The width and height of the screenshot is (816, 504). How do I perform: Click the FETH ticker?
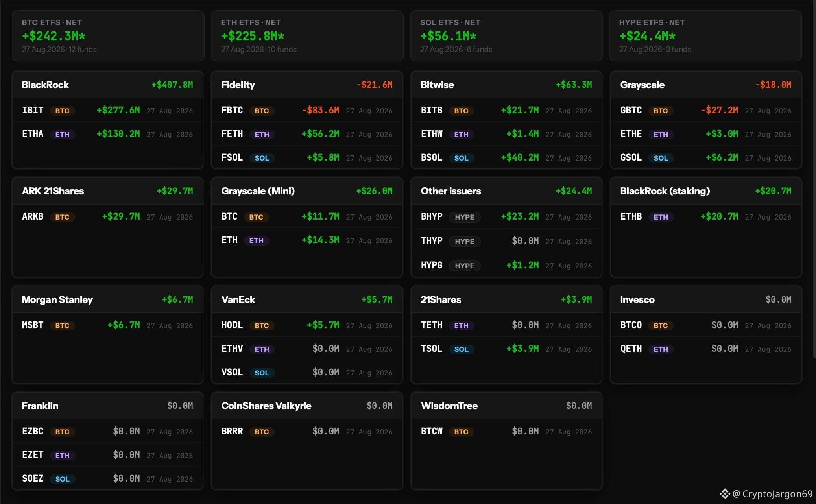coord(232,134)
